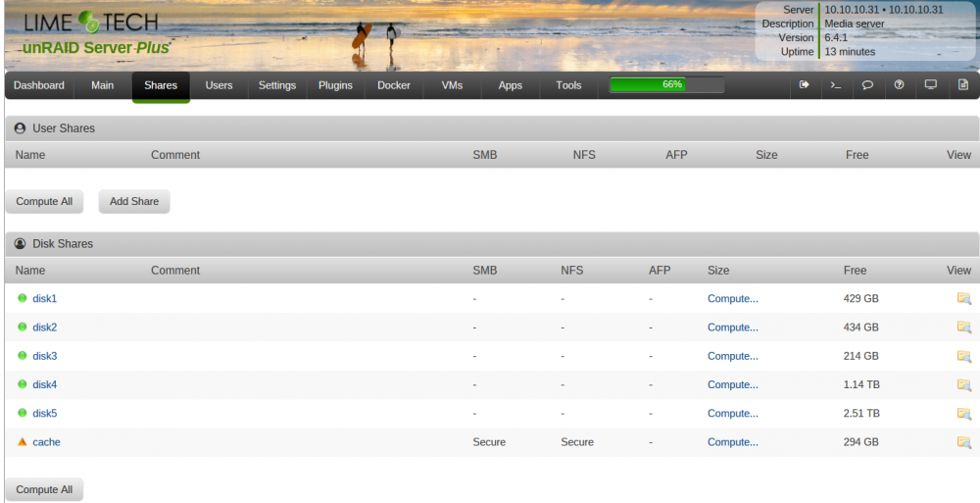Click Compute... for disk5 size
This screenshot has width=980, height=503.
coord(732,414)
